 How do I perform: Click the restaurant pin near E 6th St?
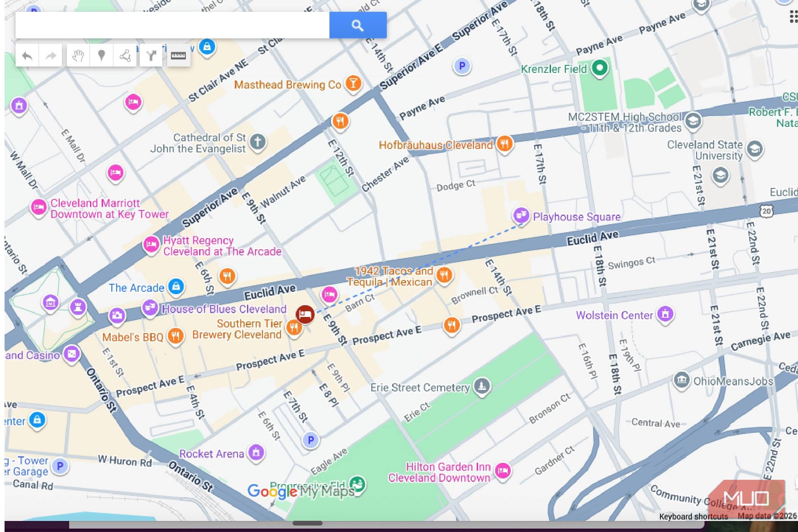(x=227, y=276)
